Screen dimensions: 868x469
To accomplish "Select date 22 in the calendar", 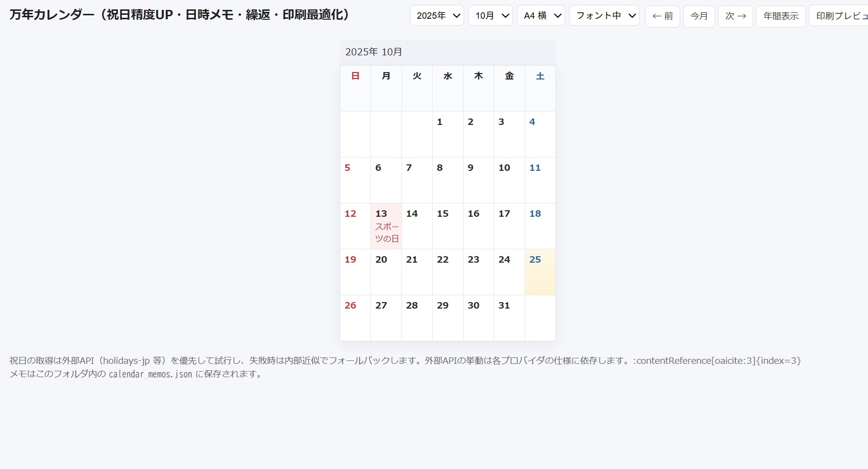I will pos(447,272).
